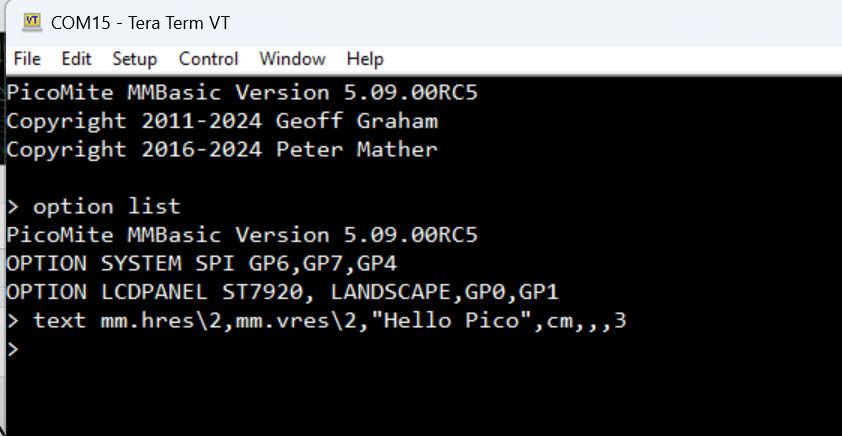Open the Control menu
Screen dimensions: 842x436
(208, 59)
